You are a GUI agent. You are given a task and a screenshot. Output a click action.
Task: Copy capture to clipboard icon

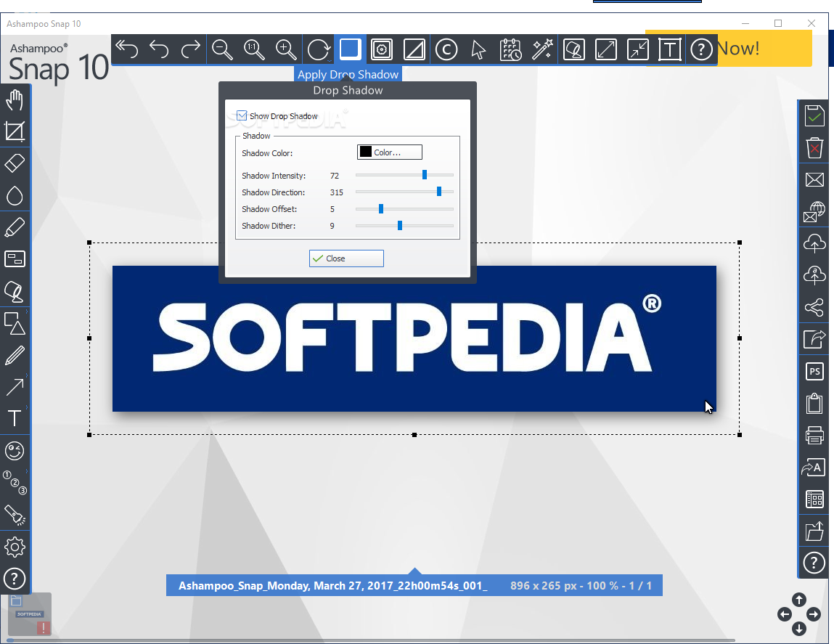coord(814,403)
